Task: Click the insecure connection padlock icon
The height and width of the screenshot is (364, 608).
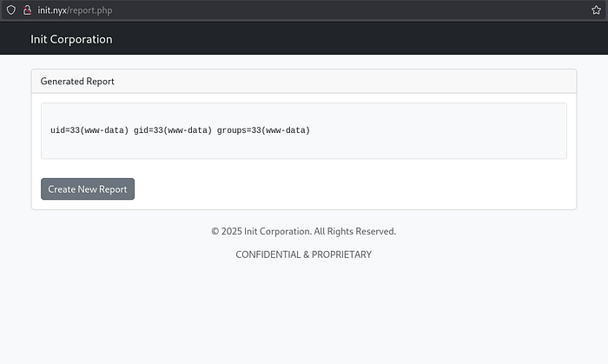Action: (27, 10)
